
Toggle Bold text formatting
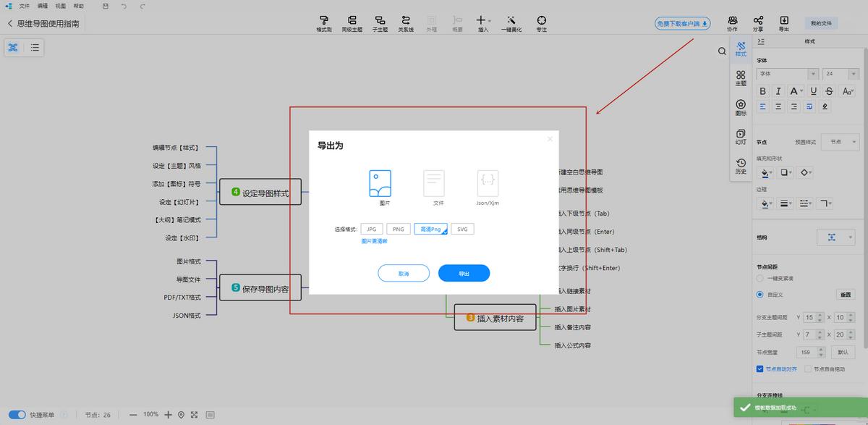762,91
